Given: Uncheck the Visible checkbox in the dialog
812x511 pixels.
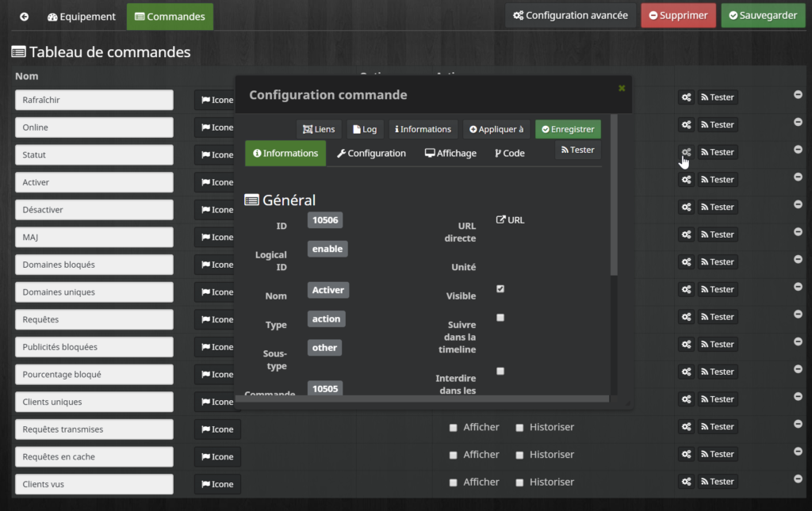Looking at the screenshot, I should coord(500,288).
